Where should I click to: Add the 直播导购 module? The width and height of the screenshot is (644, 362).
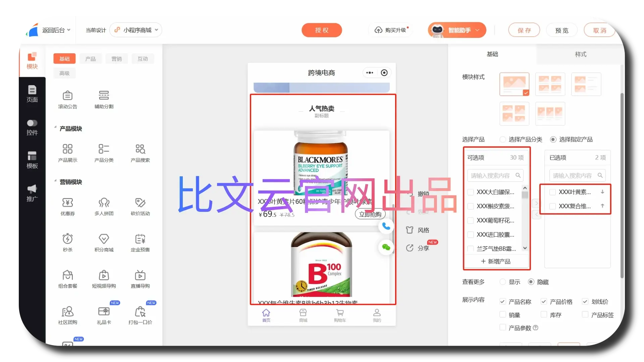[x=140, y=279]
